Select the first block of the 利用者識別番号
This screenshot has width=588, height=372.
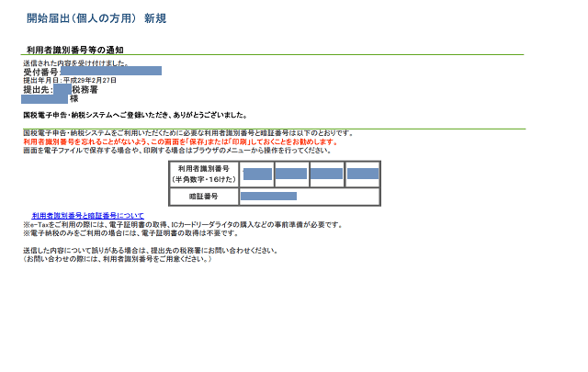(x=257, y=174)
